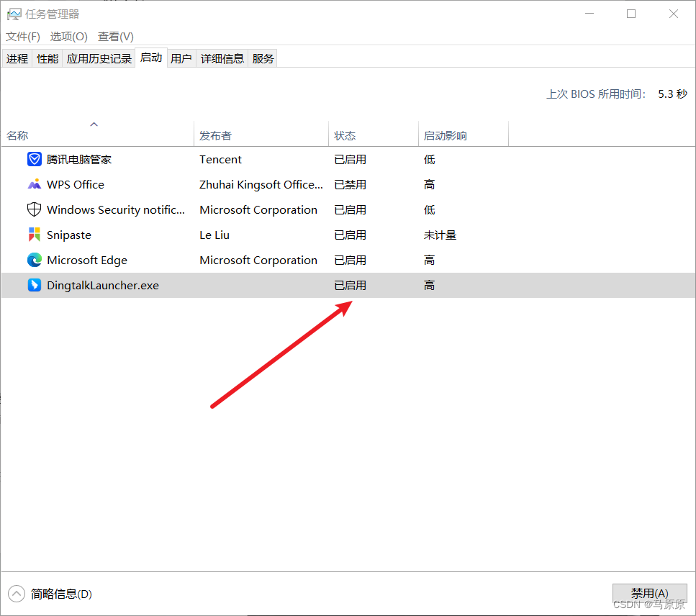Click the 已禁用 status of WPS Office
This screenshot has width=696, height=616.
point(351,185)
